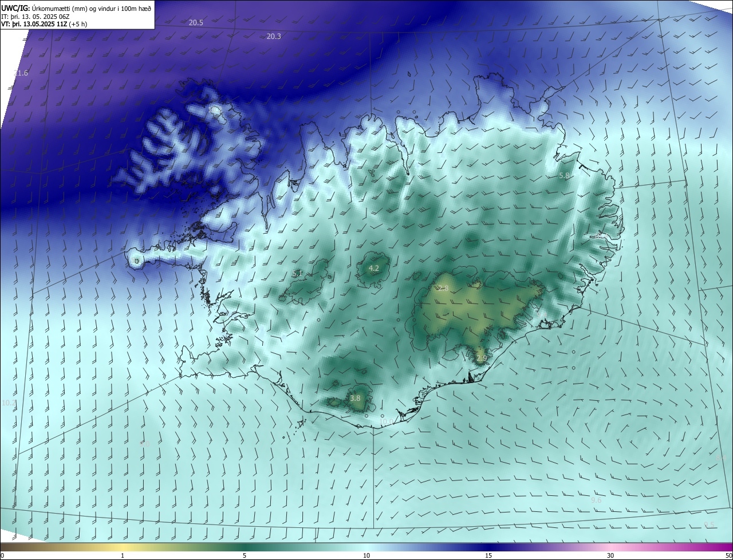Click the 20.3 value label on the map
Screen dimensions: 733x560
point(274,37)
